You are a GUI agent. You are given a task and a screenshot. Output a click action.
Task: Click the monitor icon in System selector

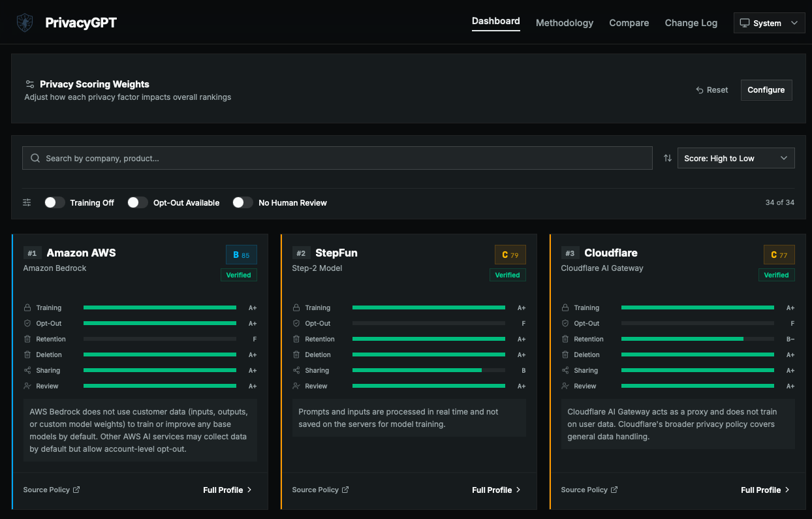tap(744, 23)
